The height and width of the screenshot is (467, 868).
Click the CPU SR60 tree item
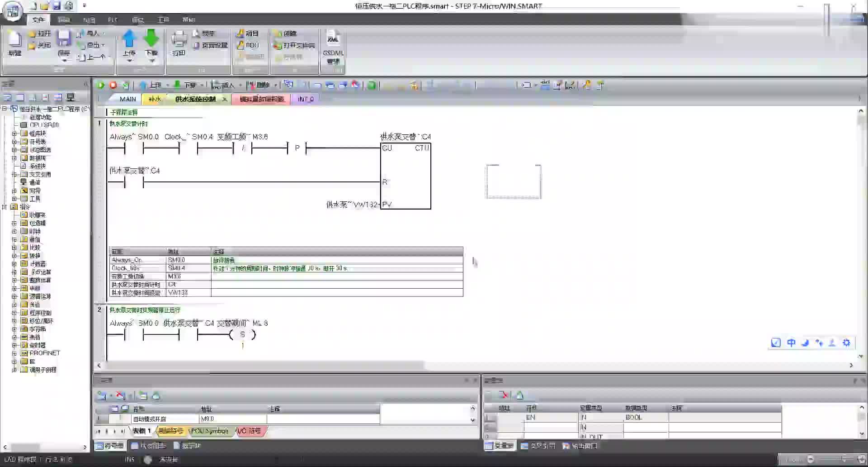tap(40, 125)
